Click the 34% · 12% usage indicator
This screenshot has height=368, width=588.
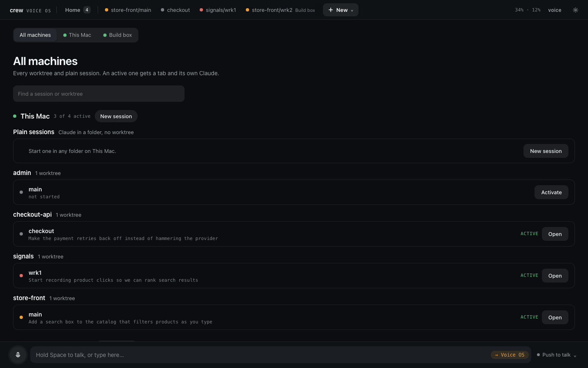(528, 10)
